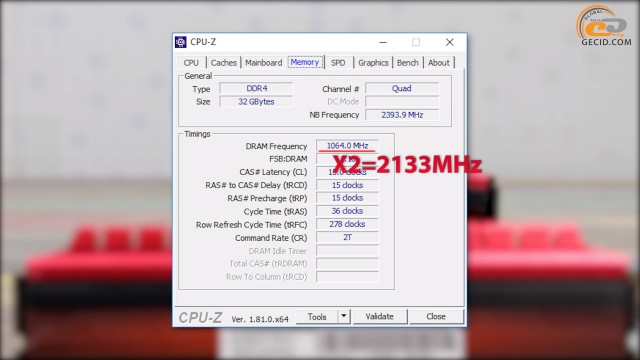The width and height of the screenshot is (640, 360).
Task: Minimize the CPU-Z window
Action: 383,42
